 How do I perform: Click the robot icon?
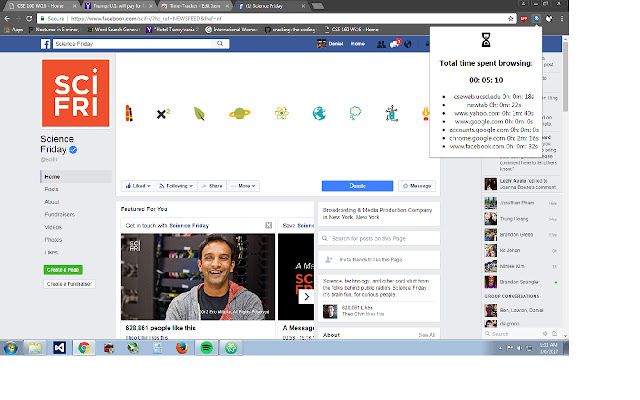[391, 113]
